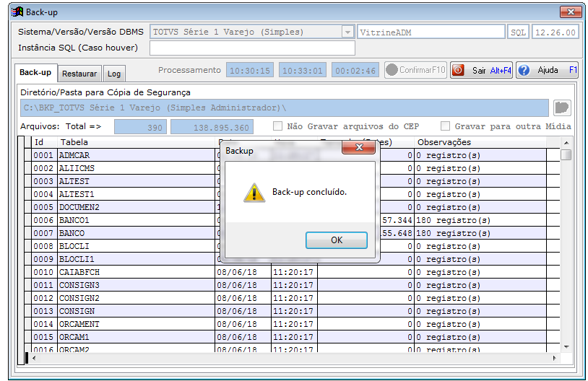Viewport: 588px width, 381px height.
Task: Click the 10:33:01 end time field
Action: (302, 70)
